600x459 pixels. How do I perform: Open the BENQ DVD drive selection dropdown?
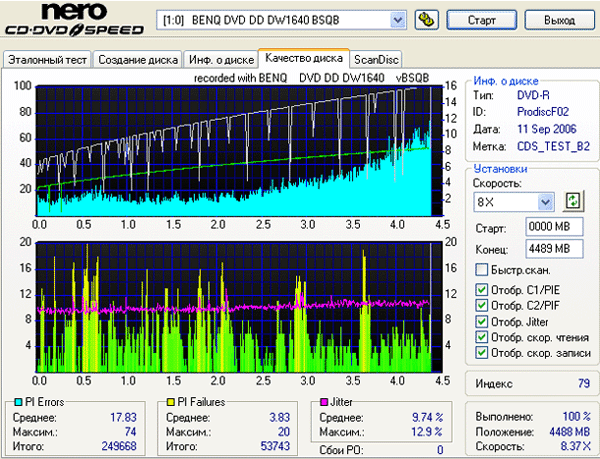click(398, 20)
